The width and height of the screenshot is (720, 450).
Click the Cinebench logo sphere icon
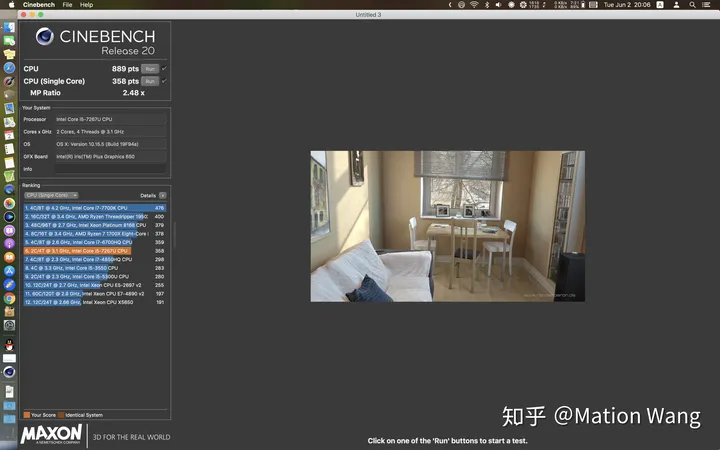(45, 36)
